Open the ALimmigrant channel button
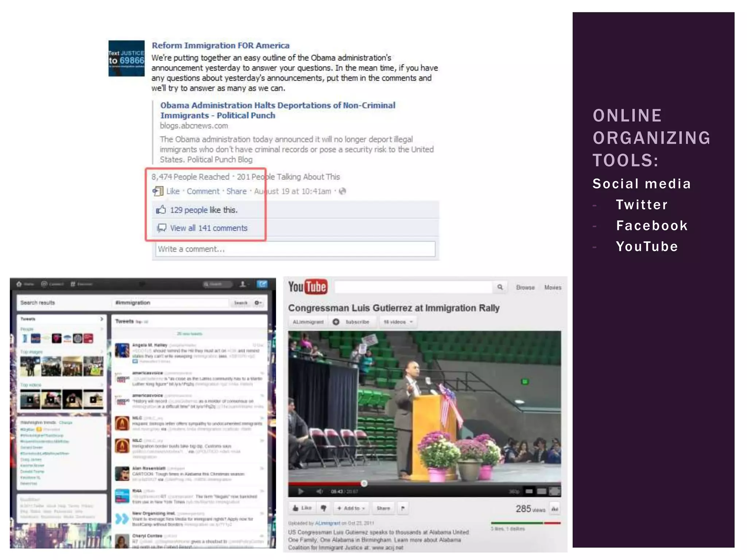 pyautogui.click(x=308, y=322)
